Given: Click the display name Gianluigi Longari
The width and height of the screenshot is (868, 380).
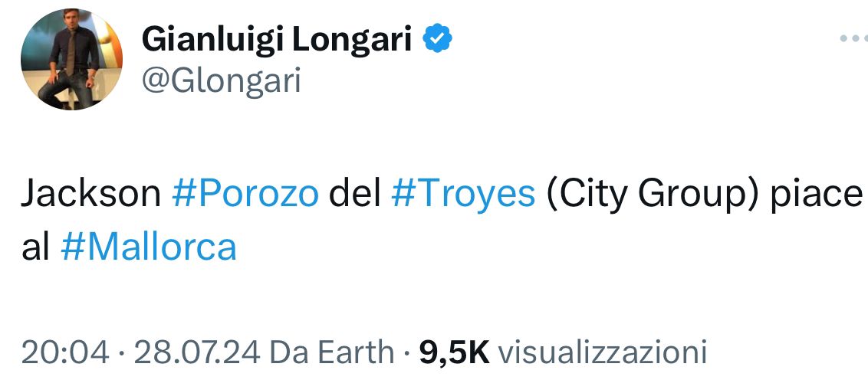Looking at the screenshot, I should click(276, 38).
